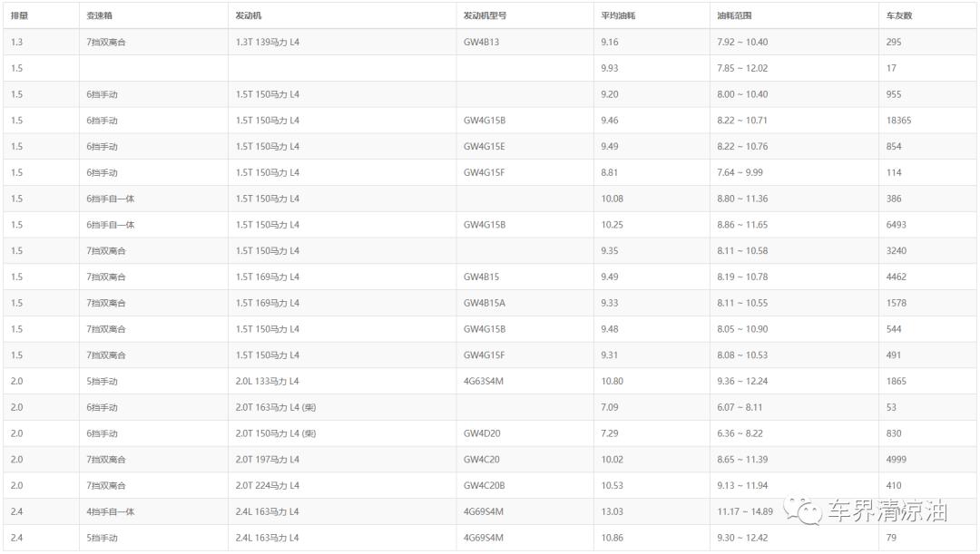Click engine model GW4B15
Image resolution: width=980 pixels, height=554 pixels.
(x=481, y=277)
